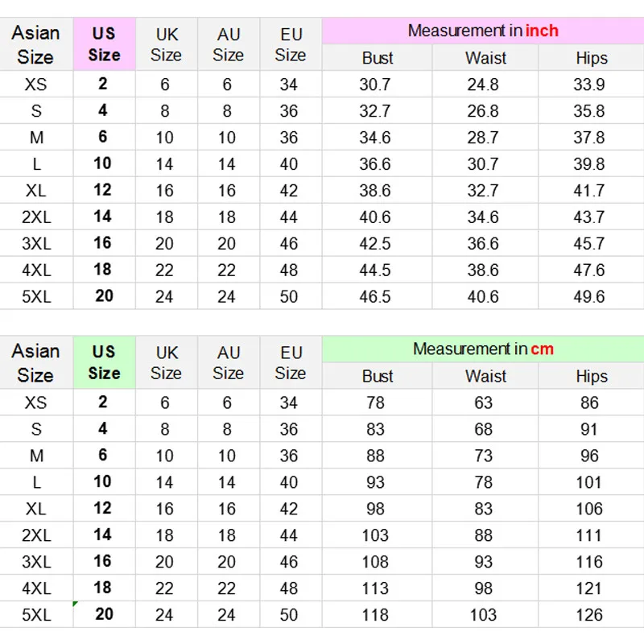Image resolution: width=644 pixels, height=644 pixels.
Task: Select bold US size 20 in inch table
Action: 104,295
